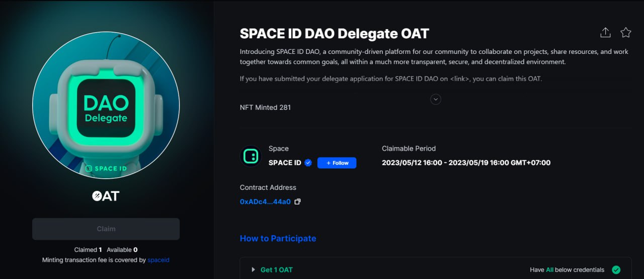Viewport: 644px width, 279px height.
Task: Click the OAT logo below the badge
Action: coord(106,196)
